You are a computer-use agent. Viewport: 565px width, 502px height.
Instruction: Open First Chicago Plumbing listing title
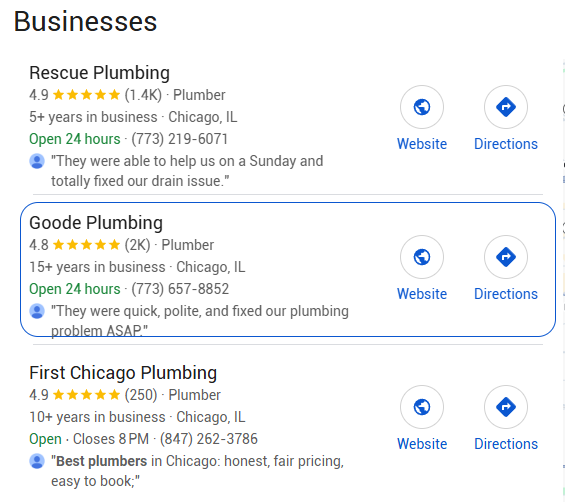[x=123, y=373]
